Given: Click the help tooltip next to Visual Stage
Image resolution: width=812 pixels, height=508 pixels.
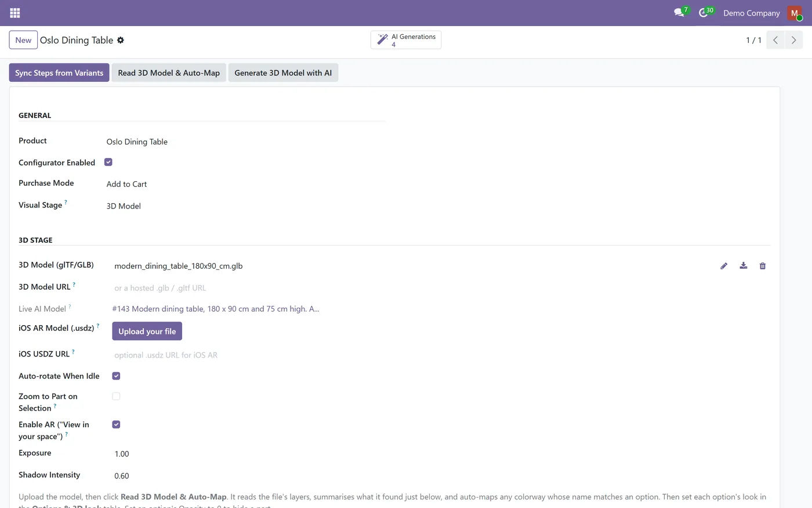Looking at the screenshot, I should (66, 202).
